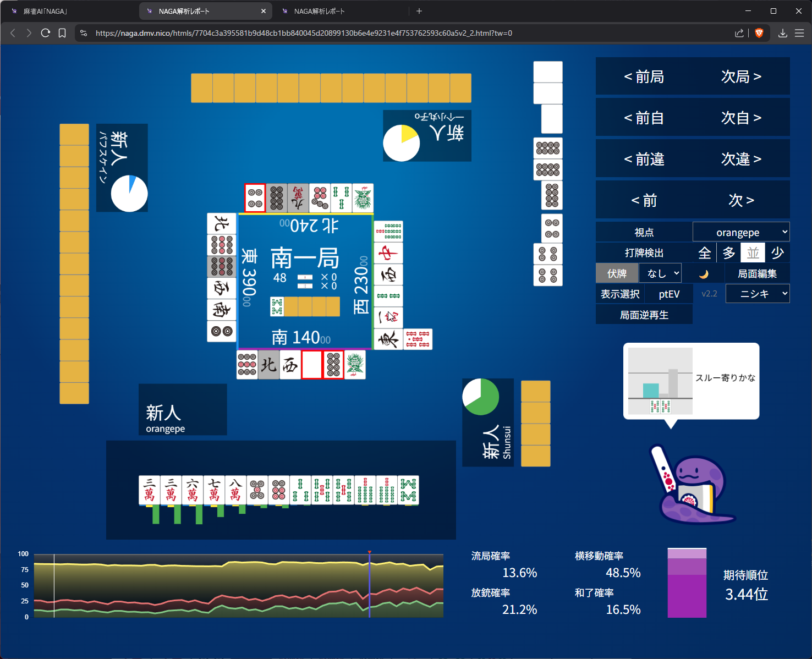Click the bookmark icon in the toolbar
Image resolution: width=812 pixels, height=659 pixels.
[x=62, y=33]
